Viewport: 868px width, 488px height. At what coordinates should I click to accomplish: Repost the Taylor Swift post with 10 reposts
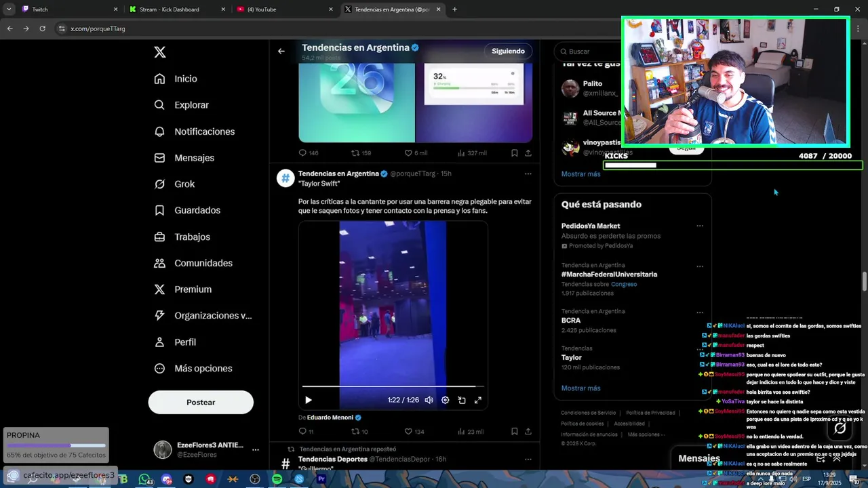pos(355,432)
